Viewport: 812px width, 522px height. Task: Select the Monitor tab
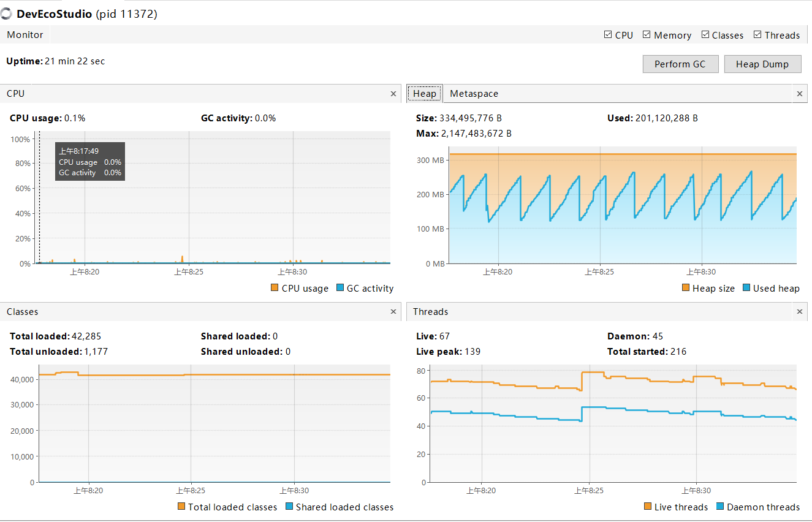coord(25,35)
